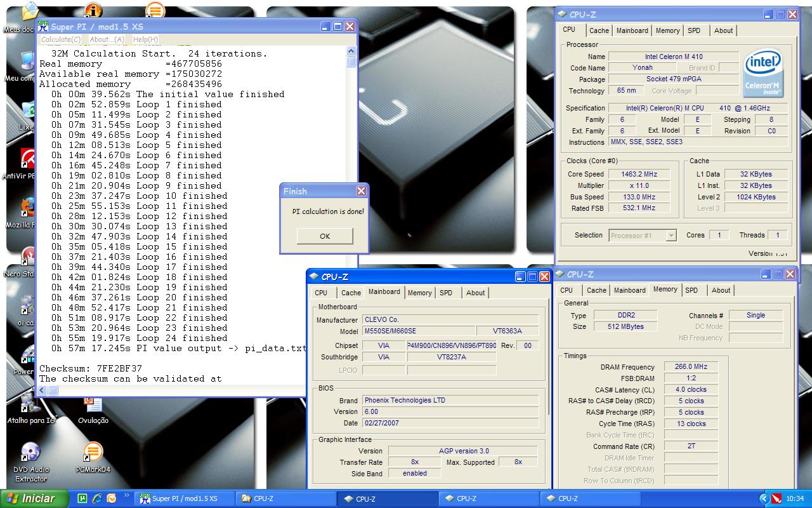Click the DRAM Frequency value field
Screen dimensions: 812x508
[691, 366]
